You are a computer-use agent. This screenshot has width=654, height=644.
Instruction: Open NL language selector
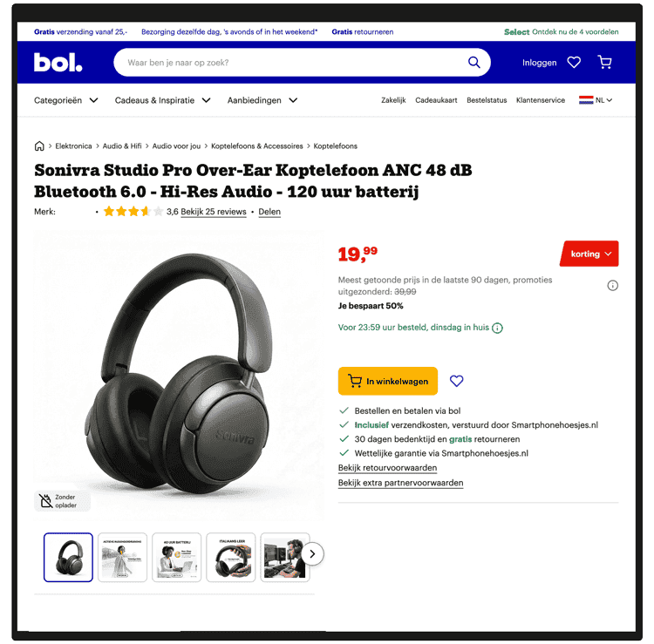pos(596,100)
